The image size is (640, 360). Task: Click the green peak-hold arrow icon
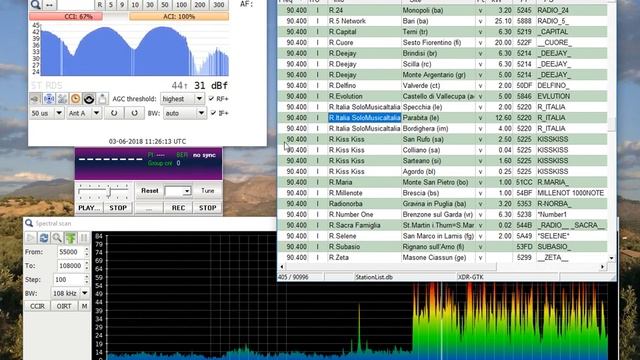tap(71, 238)
